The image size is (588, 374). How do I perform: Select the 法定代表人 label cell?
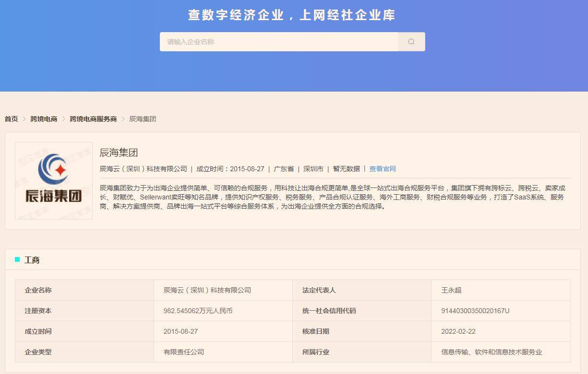pyautogui.click(x=362, y=290)
